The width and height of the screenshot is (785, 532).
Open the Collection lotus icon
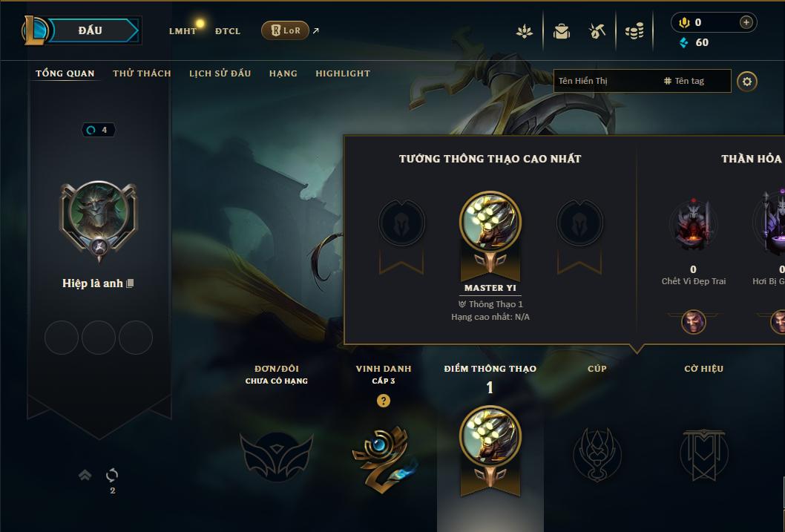(x=524, y=31)
